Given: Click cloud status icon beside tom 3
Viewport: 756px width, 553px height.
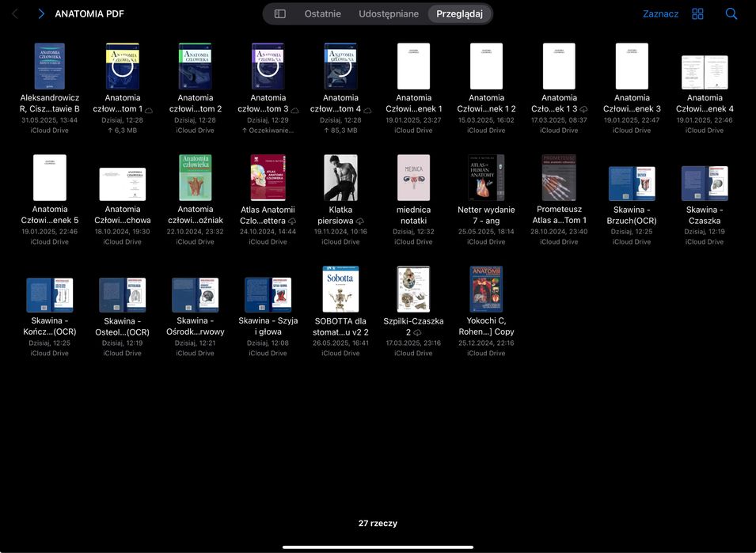Looking at the screenshot, I should [x=294, y=110].
